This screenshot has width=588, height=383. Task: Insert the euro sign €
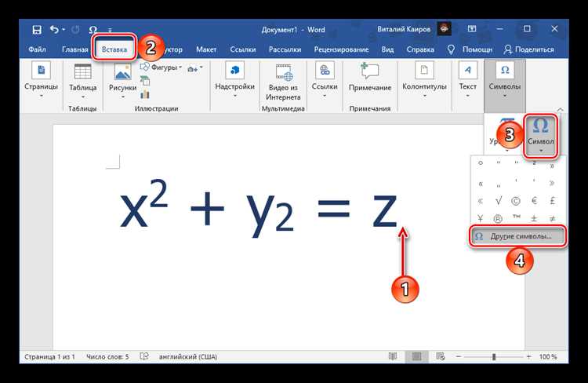(x=535, y=201)
